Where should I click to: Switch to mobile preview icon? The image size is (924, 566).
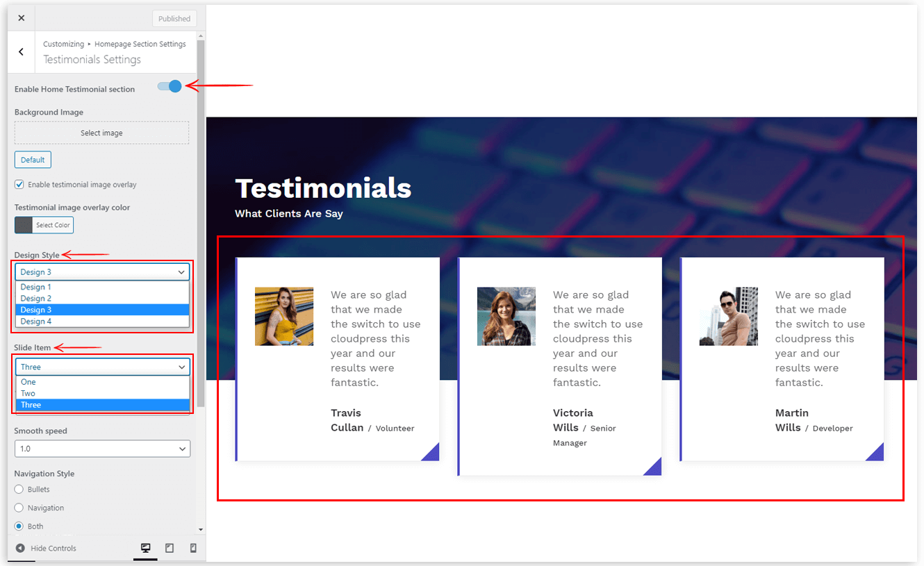point(193,548)
